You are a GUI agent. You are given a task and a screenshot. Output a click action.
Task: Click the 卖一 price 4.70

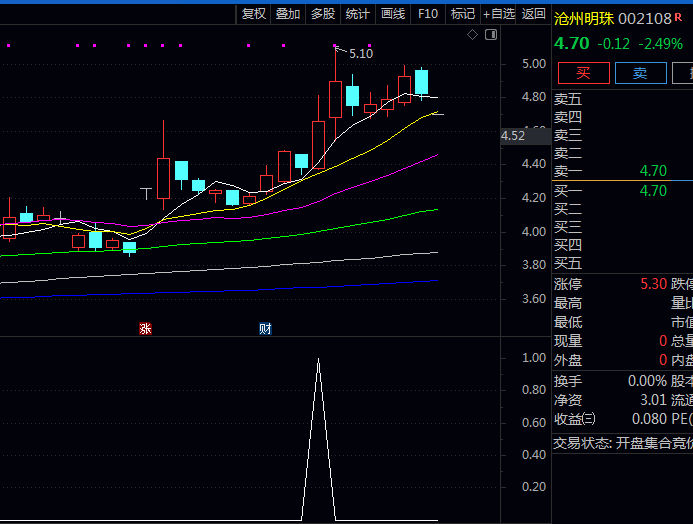click(x=653, y=171)
